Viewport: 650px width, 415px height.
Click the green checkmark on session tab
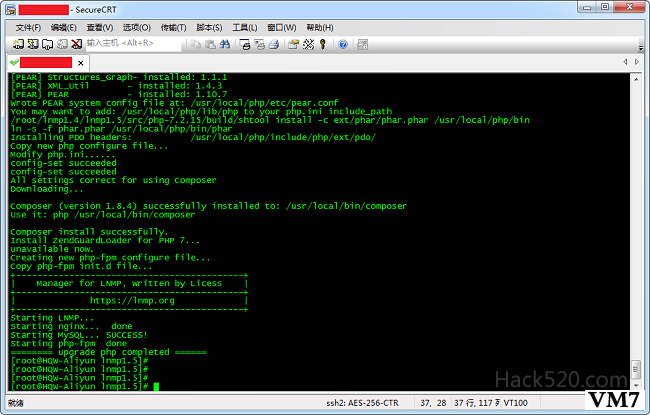15,62
